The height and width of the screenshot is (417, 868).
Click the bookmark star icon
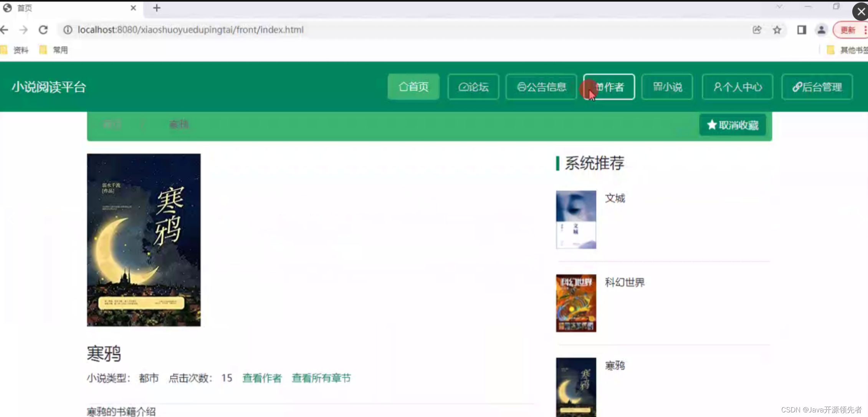pos(777,30)
